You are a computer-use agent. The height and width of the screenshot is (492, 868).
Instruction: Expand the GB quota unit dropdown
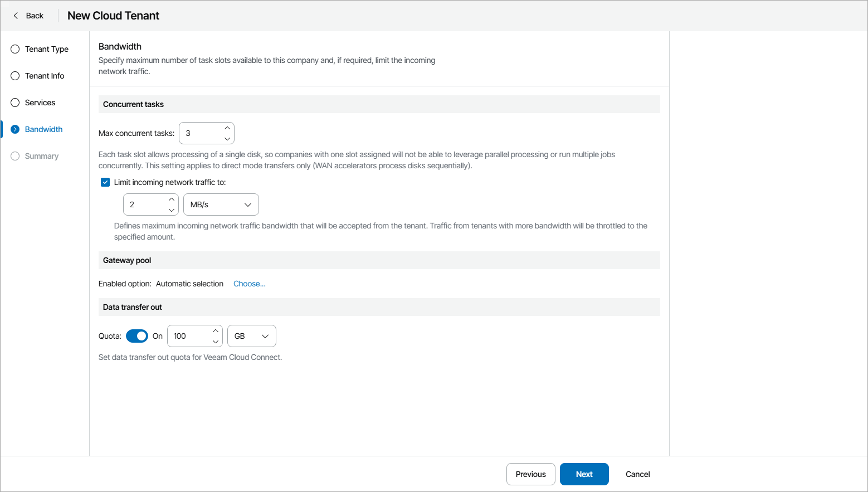252,336
